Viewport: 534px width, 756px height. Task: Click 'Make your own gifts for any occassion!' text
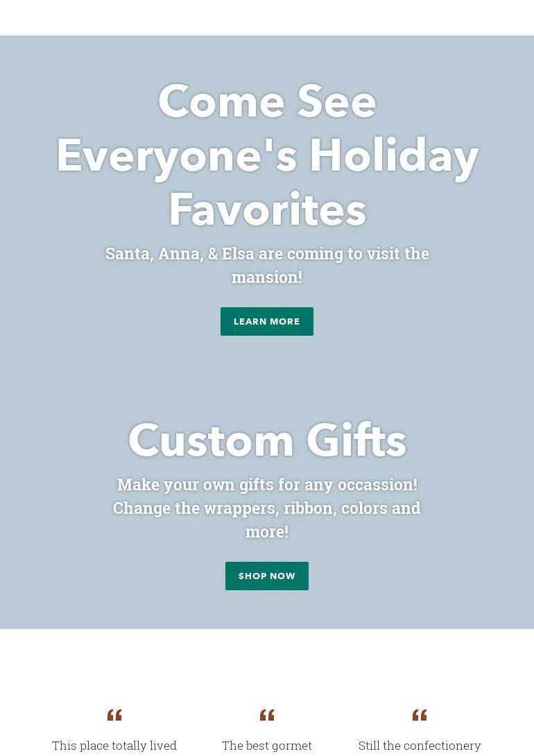[267, 485]
